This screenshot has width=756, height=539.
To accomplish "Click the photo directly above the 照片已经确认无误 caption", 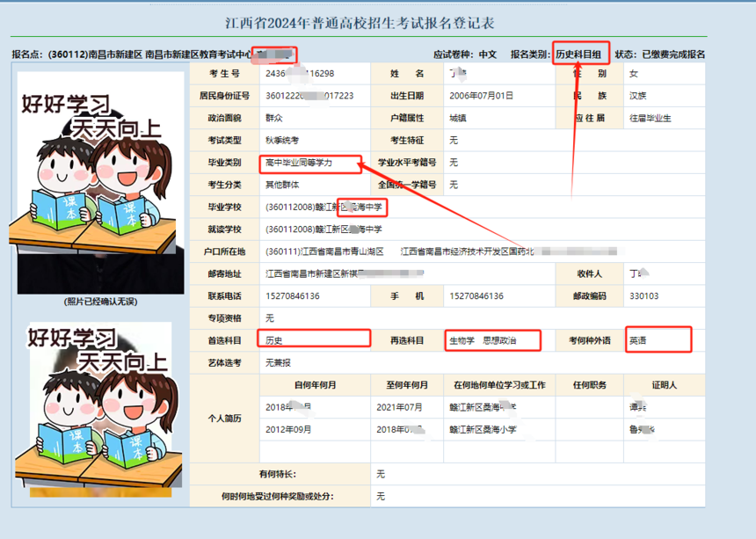I will 101,183.
